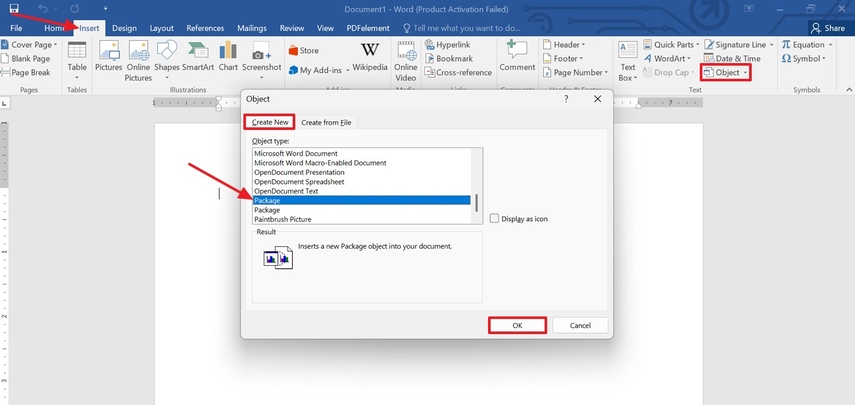Select Microsoft Word Macro-Enabled Document type

tap(362, 163)
